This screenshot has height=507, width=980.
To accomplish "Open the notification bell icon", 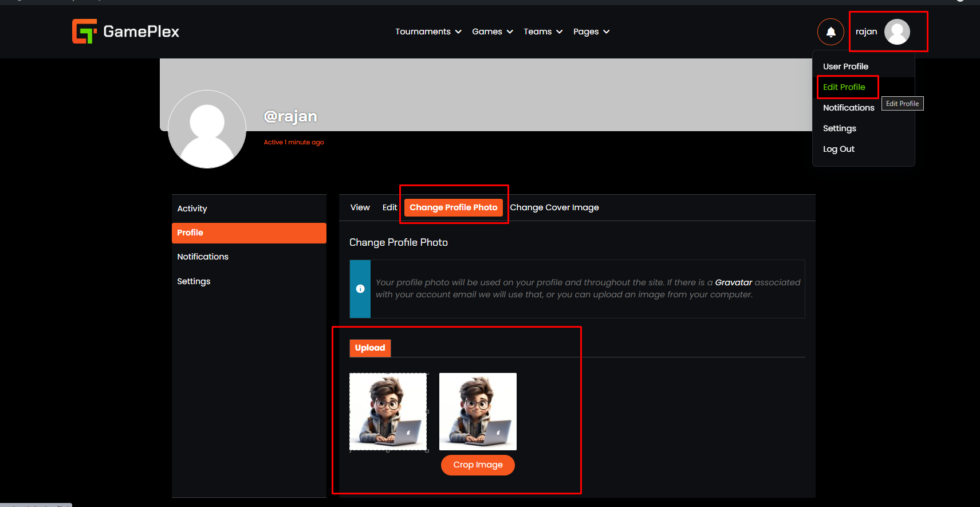I will click(x=830, y=32).
